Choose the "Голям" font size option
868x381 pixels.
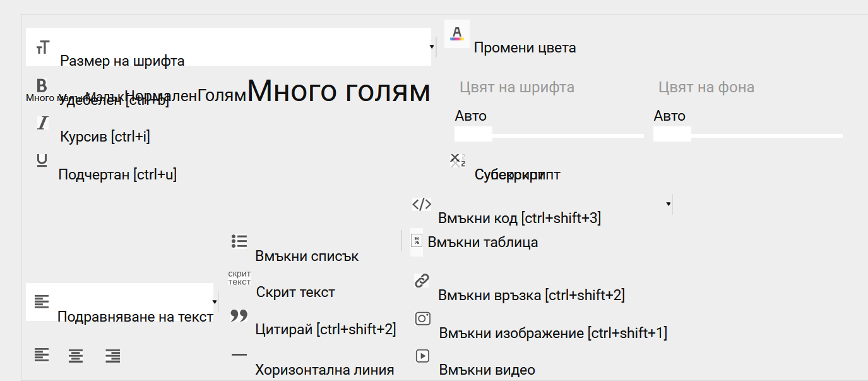[221, 96]
